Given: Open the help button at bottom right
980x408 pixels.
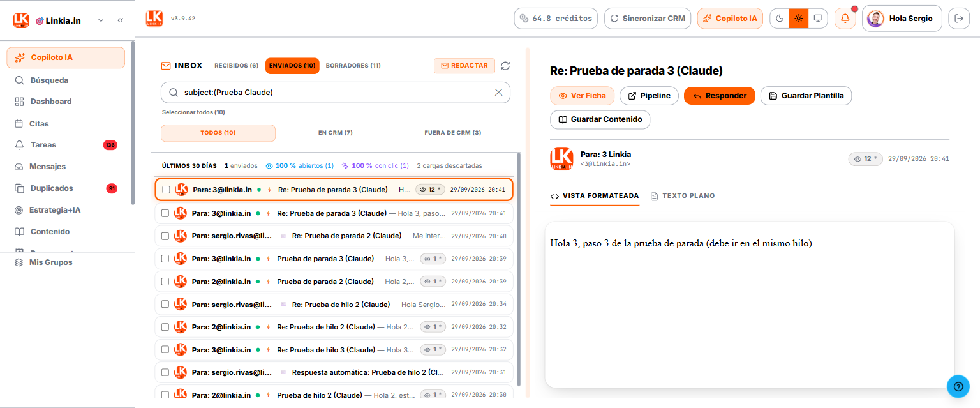Looking at the screenshot, I should [958, 386].
